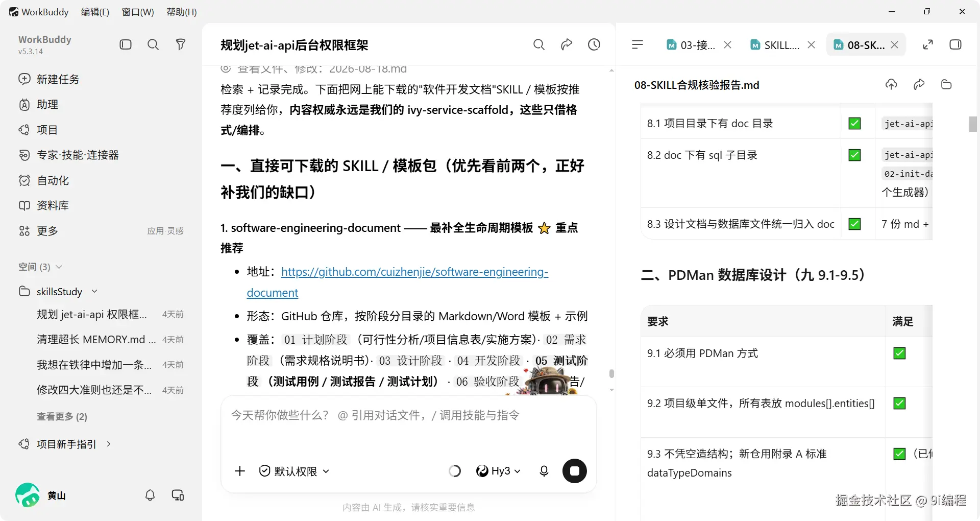Click the WorkBuddy app logo icon
The width and height of the screenshot is (980, 521).
(x=14, y=12)
